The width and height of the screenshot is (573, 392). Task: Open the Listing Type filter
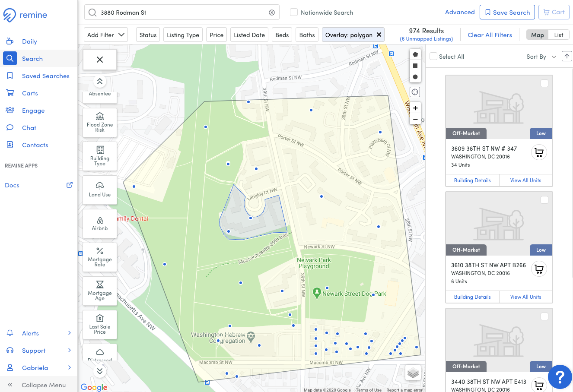183,35
